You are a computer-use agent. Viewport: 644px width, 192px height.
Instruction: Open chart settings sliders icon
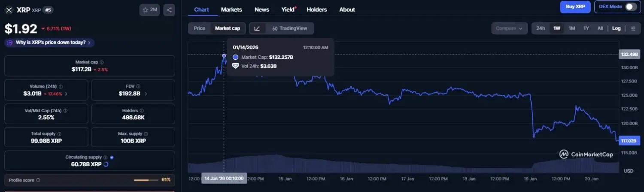[x=633, y=28]
